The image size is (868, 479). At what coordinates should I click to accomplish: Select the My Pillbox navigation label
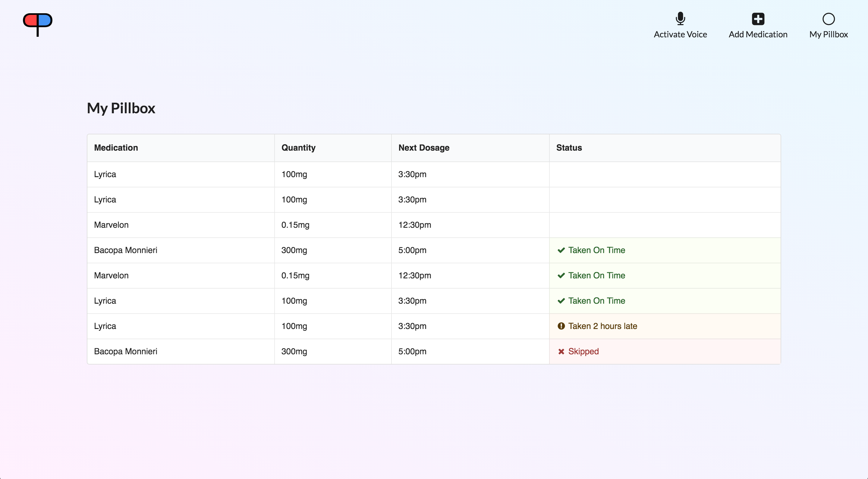pyautogui.click(x=828, y=34)
